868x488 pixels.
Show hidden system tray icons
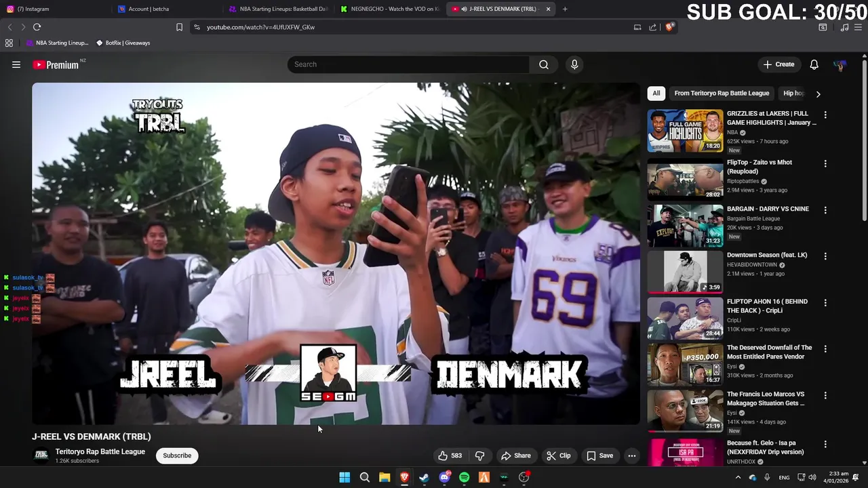click(738, 477)
